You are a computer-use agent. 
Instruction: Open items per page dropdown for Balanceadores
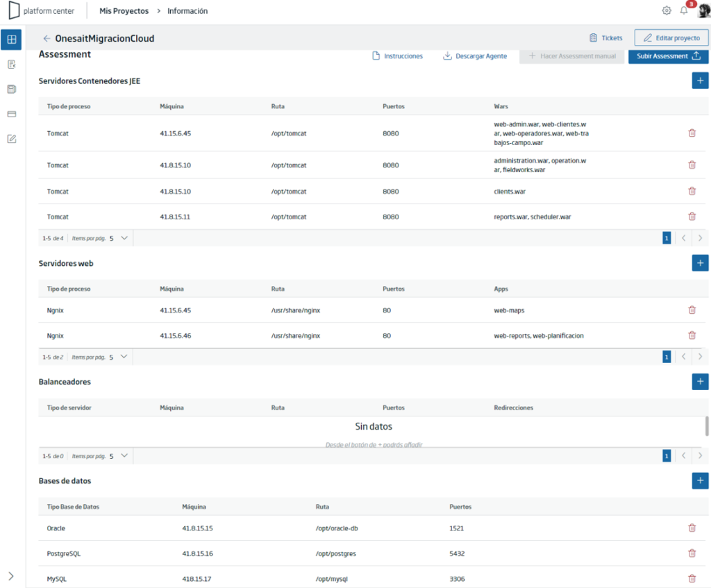118,455
